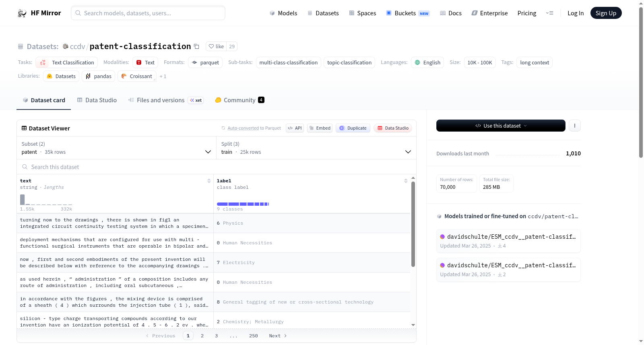Show the +1 more libraries
The width and height of the screenshot is (644, 345).
coord(163,76)
